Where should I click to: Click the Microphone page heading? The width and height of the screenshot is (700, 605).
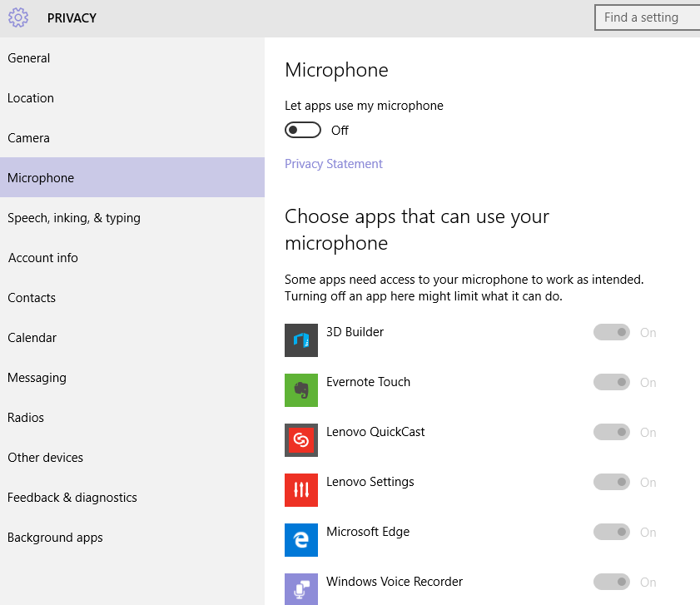coord(336,70)
